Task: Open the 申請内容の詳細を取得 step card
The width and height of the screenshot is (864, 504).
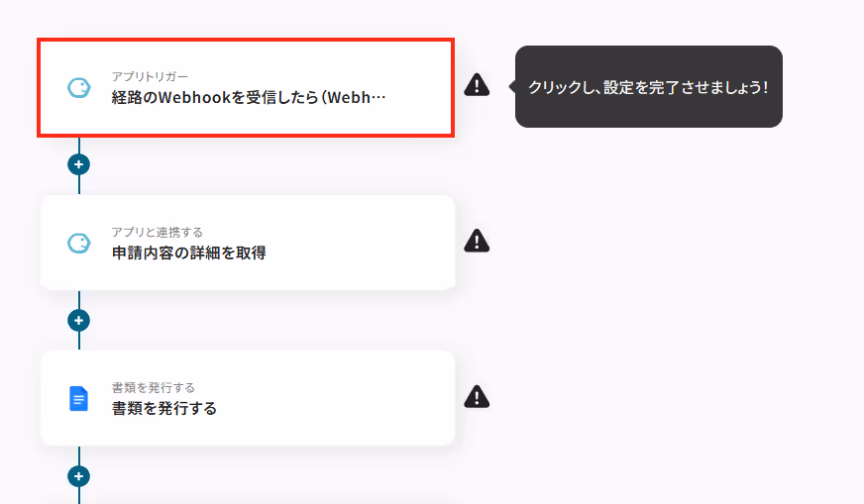Action: (248, 243)
